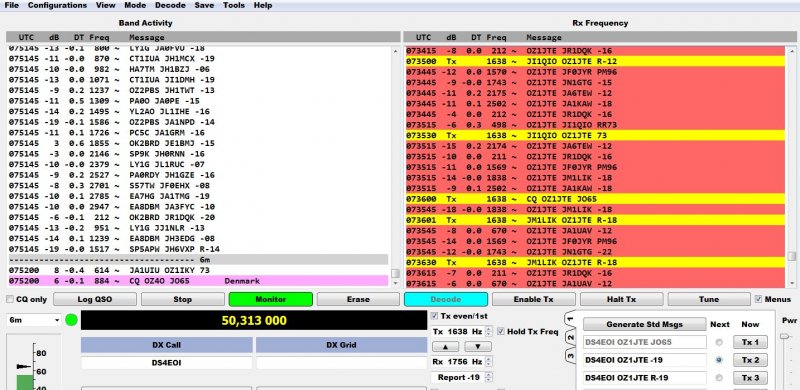800x390 pixels.
Task: Click the message field DS4EOI OZ1JTE R-19
Action: [645, 378]
